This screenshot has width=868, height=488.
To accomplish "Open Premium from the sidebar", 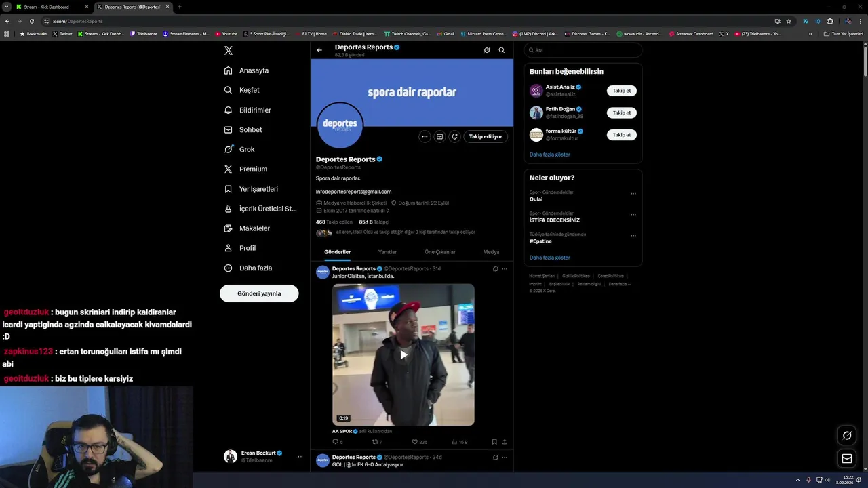I will tap(246, 169).
